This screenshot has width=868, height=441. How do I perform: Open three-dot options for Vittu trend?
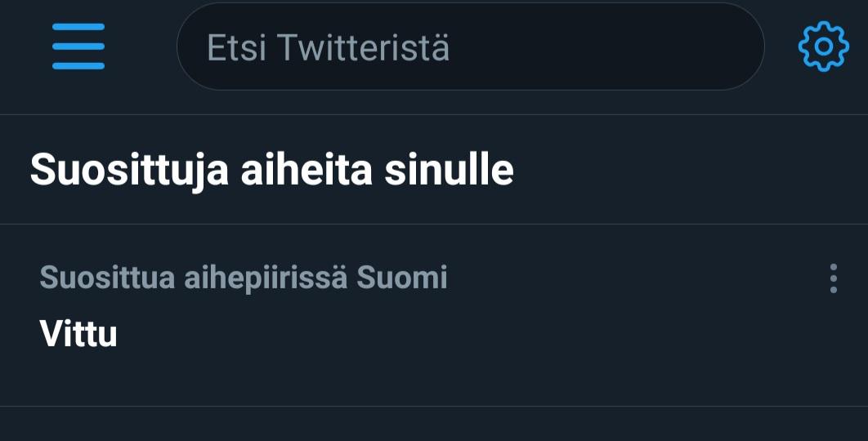[833, 278]
